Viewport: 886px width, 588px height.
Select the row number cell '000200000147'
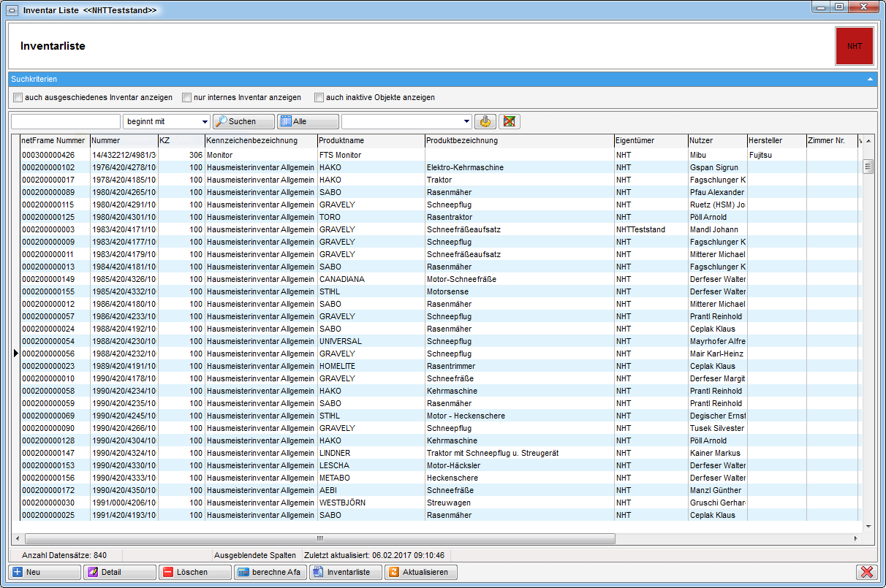55,454
